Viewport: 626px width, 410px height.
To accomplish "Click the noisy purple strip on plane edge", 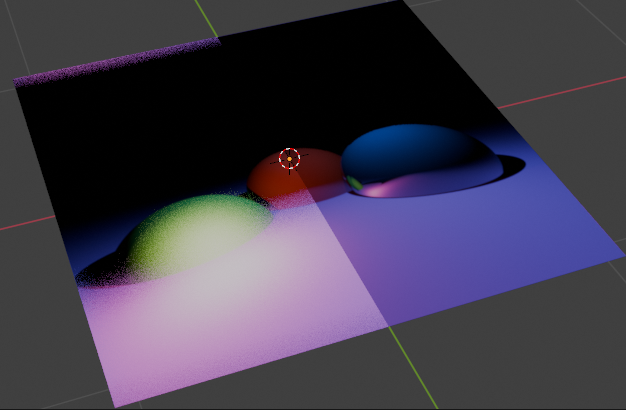I will click(x=117, y=63).
